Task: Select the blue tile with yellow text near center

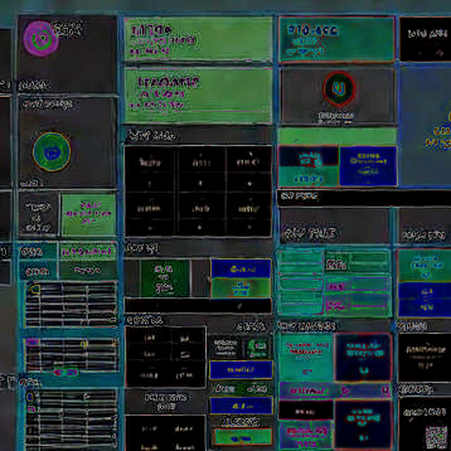Action: click(241, 269)
